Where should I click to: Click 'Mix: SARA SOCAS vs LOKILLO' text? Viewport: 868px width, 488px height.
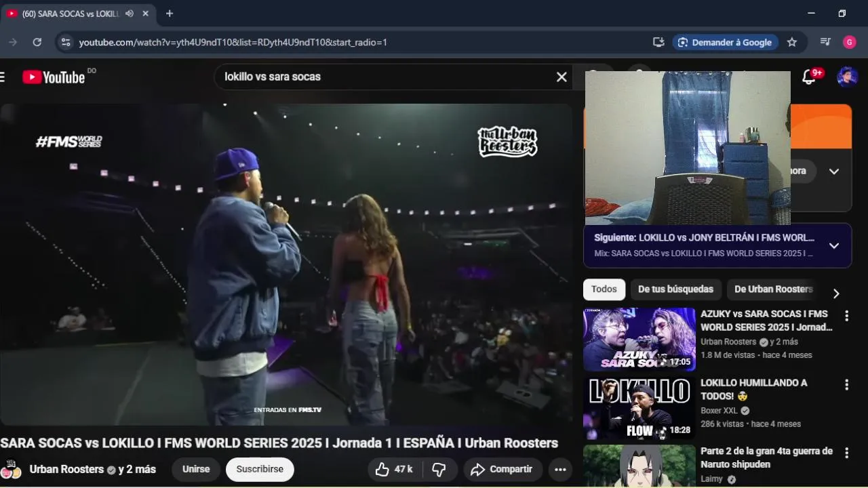pos(703,253)
